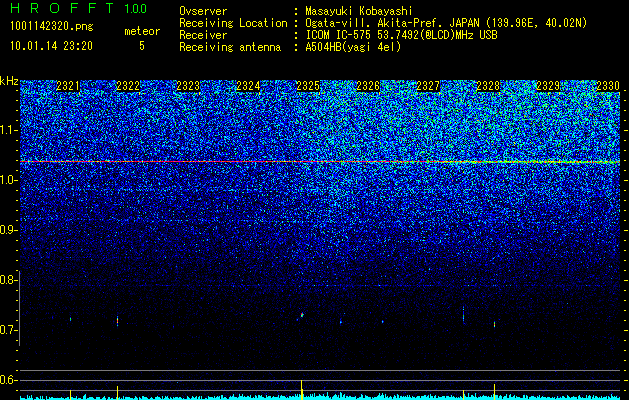Image resolution: width=629 pixels, height=400 pixels.
Task: Click the 1.0 kHz axis label
Action: pos(9,180)
